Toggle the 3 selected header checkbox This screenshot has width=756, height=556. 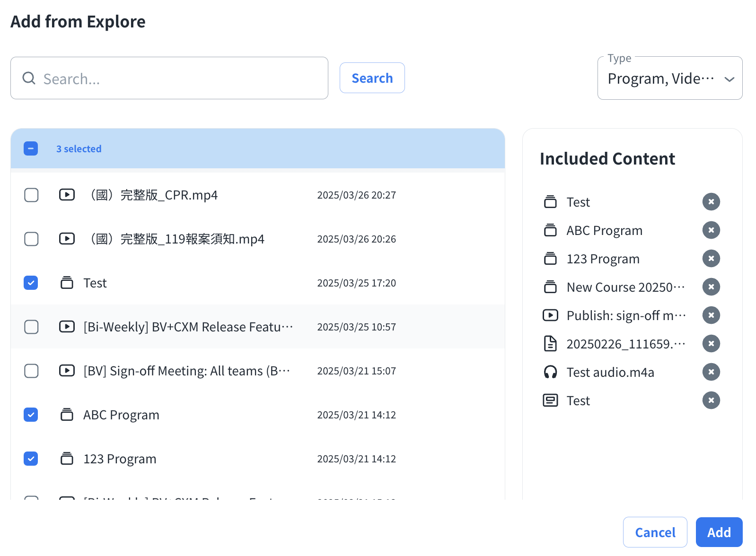click(x=31, y=148)
